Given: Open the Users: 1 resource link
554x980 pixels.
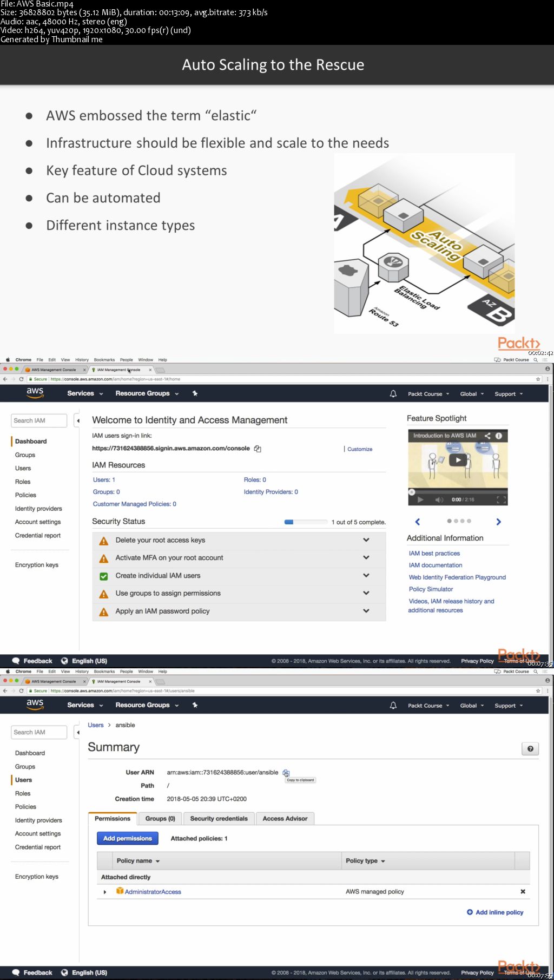Looking at the screenshot, I should coord(104,480).
